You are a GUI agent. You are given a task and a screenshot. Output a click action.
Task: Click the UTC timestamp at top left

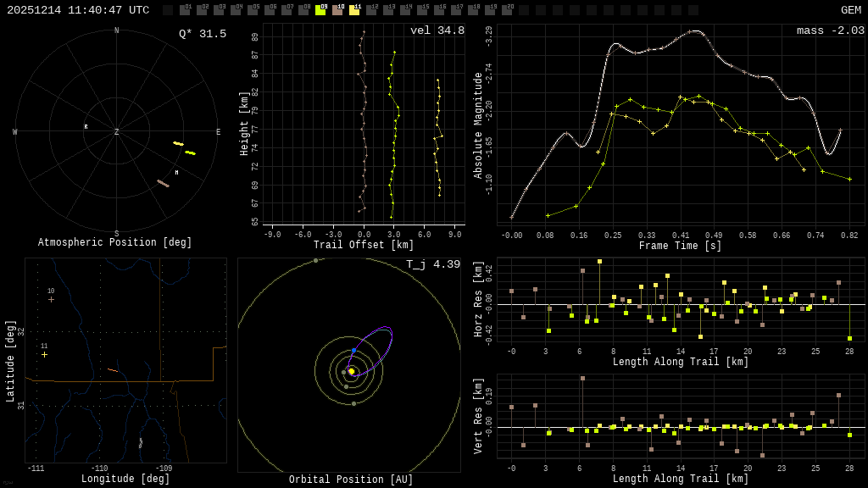tap(78, 10)
